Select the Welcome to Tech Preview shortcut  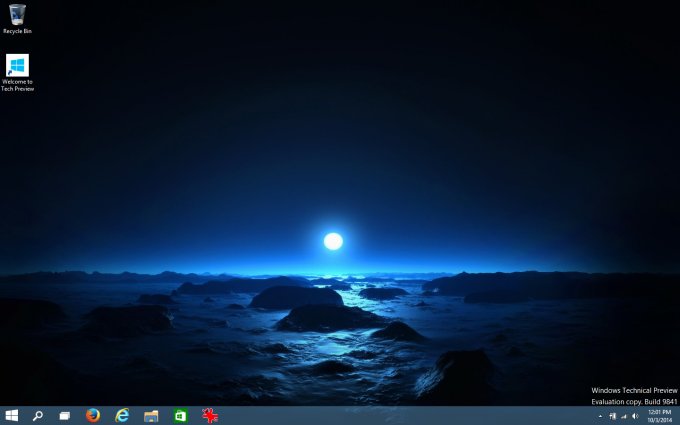17,72
